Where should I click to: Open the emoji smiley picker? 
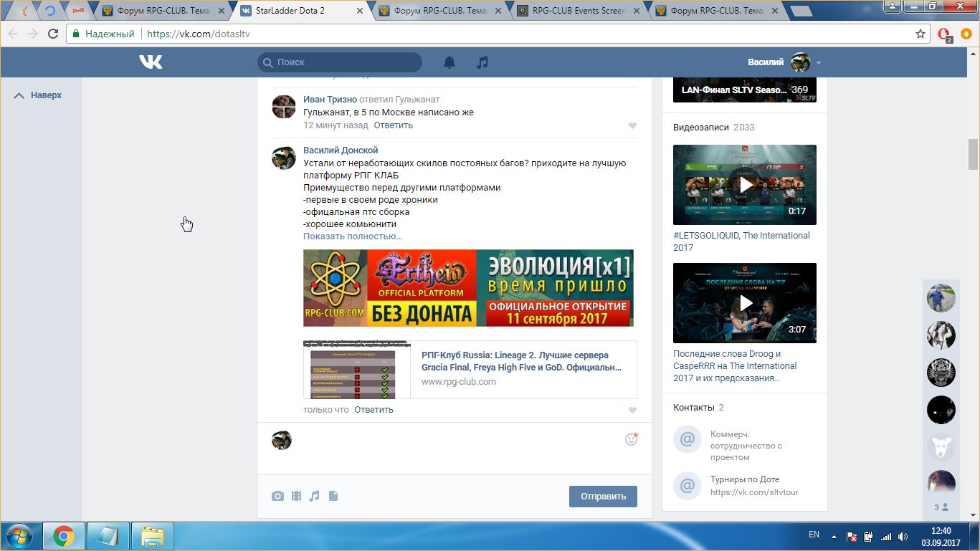point(632,439)
